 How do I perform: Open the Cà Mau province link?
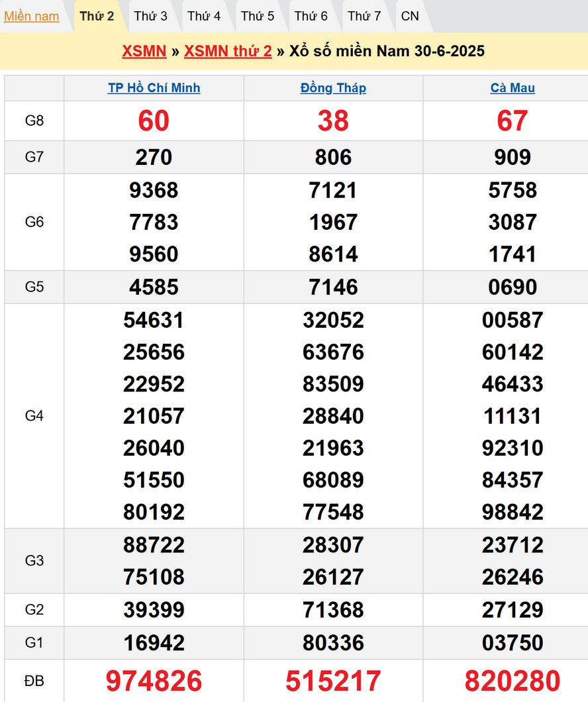point(513,88)
